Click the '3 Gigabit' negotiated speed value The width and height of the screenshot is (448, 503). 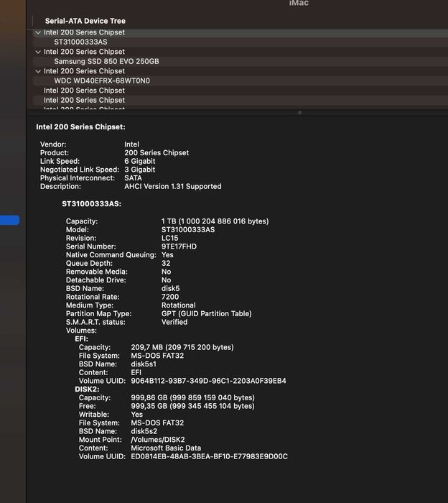(x=140, y=170)
